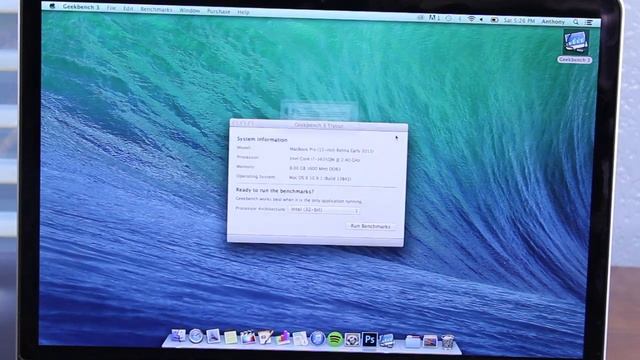Open Photoshop from the dock
Screen dimensions: 640x360
coord(369,340)
